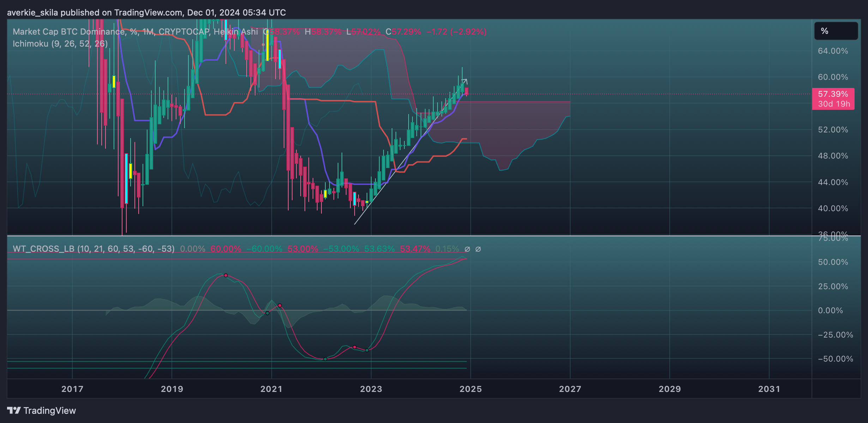Click the 40.00% price scale label

[833, 208]
